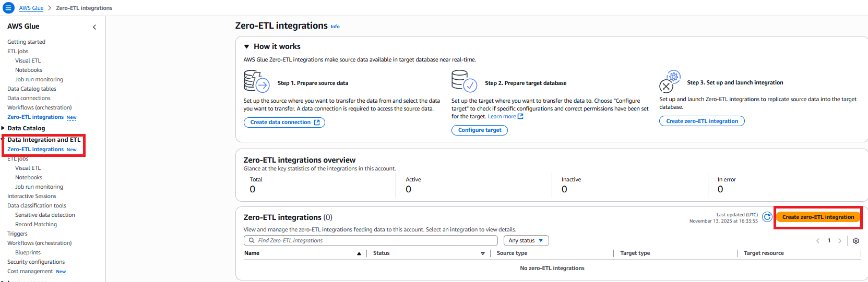This screenshot has height=282, width=868.
Task: Click orange Create zero-ETL integration button
Action: pos(818,217)
